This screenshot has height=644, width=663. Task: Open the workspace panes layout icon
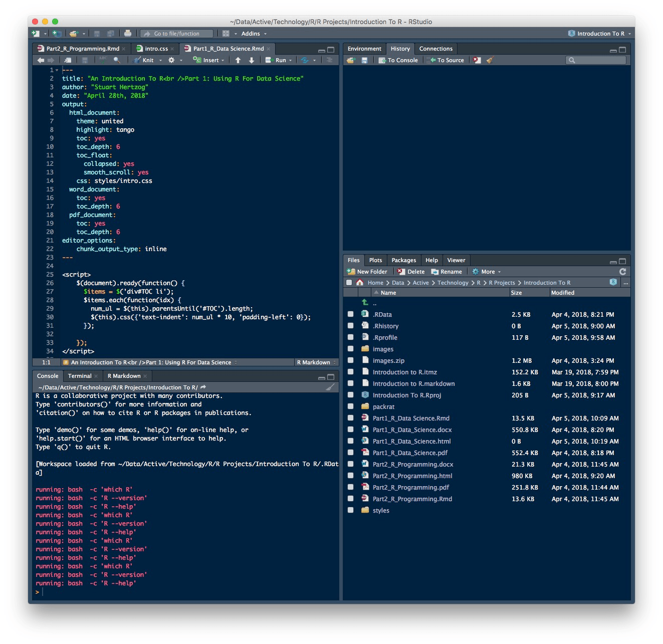[226, 34]
